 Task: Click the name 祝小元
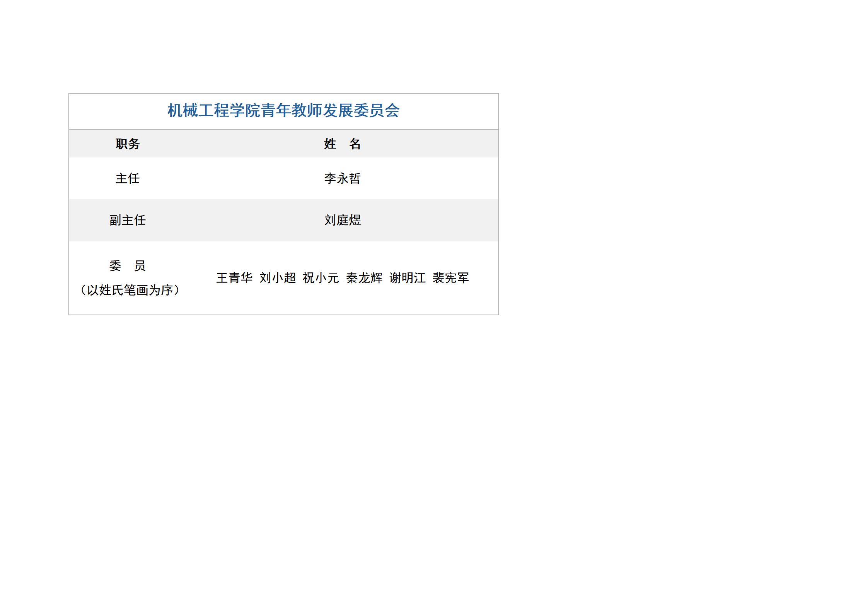pyautogui.click(x=321, y=278)
